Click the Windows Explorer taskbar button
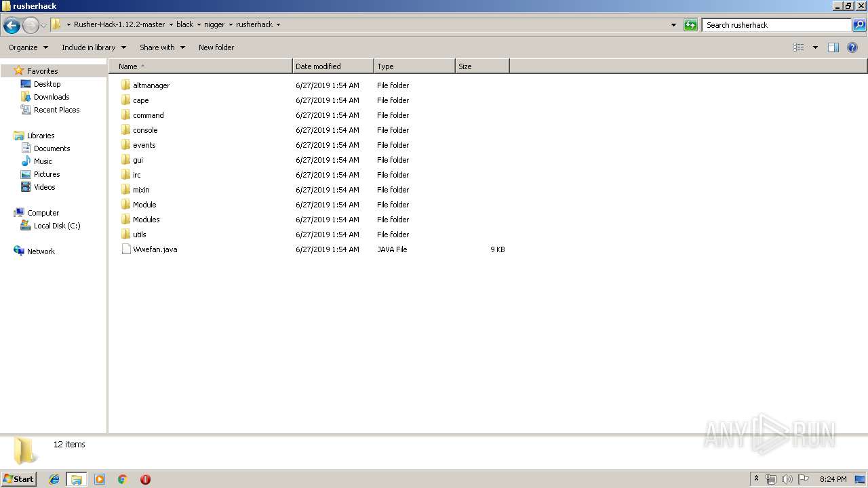This screenshot has height=488, width=868. coord(77,479)
